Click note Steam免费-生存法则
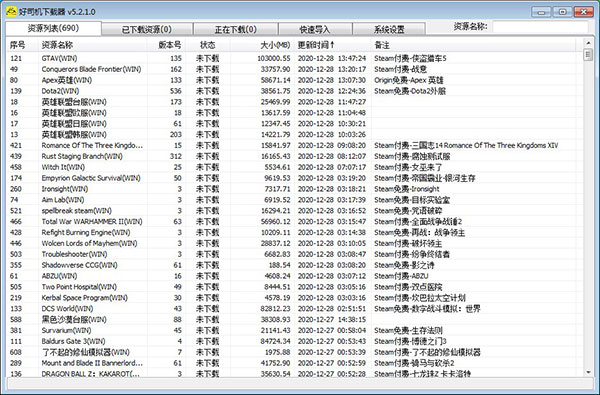600x395 pixels. pos(408,330)
